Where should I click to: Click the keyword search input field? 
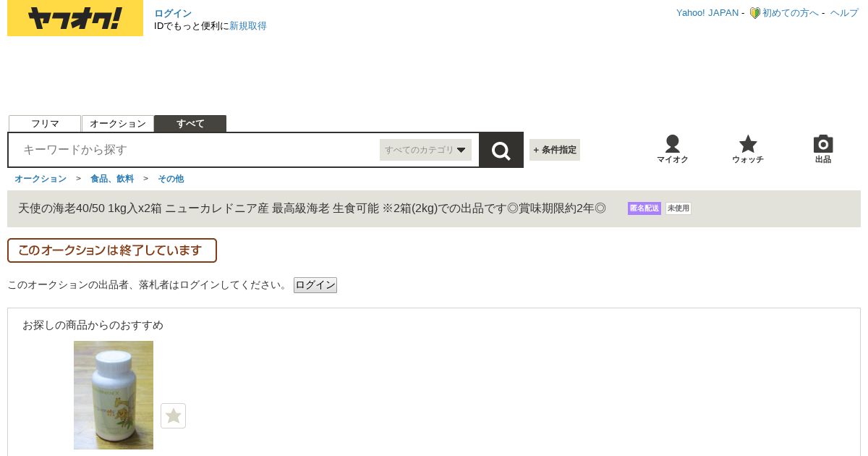tap(195, 150)
